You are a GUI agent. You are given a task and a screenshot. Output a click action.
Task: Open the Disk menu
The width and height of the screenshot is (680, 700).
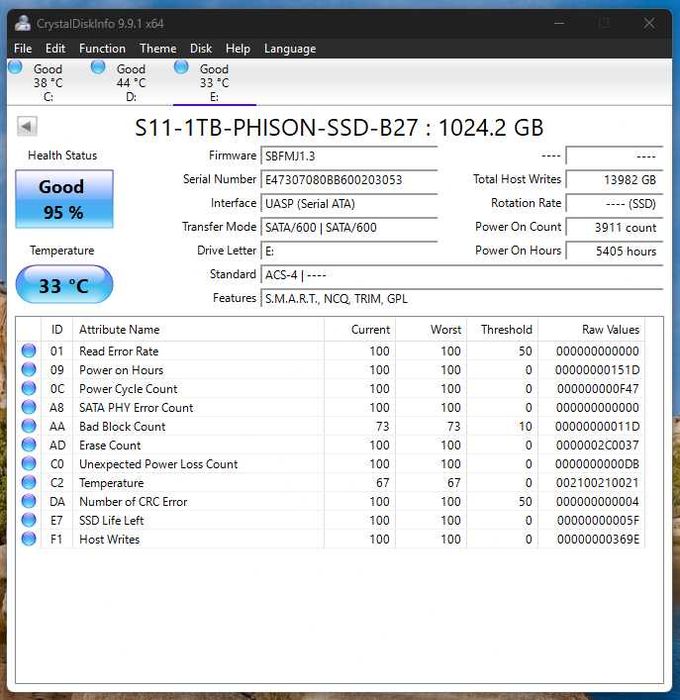pos(200,48)
